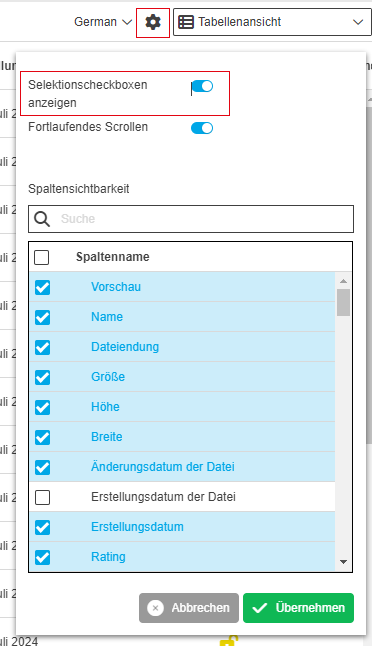
Task: Click the Rating row label
Action: [x=108, y=557]
